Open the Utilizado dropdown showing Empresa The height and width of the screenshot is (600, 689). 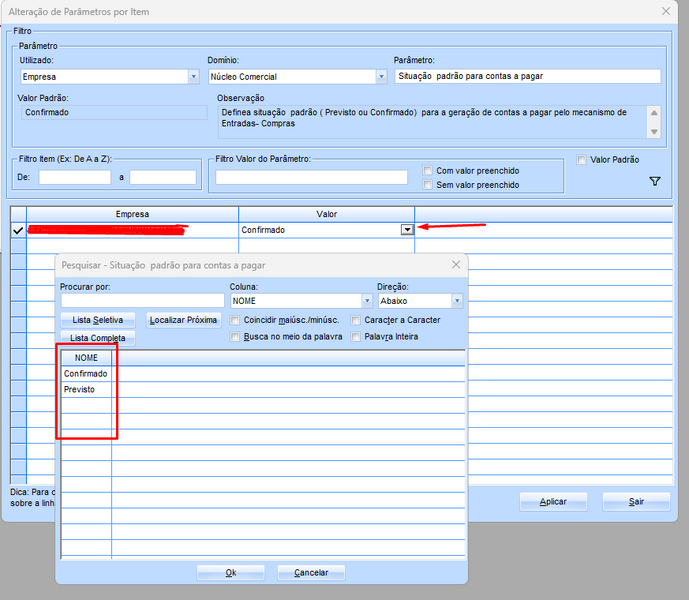[x=193, y=76]
